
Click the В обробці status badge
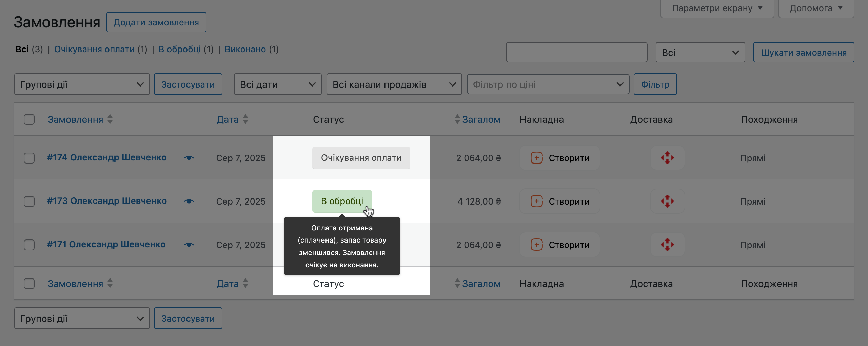(342, 201)
